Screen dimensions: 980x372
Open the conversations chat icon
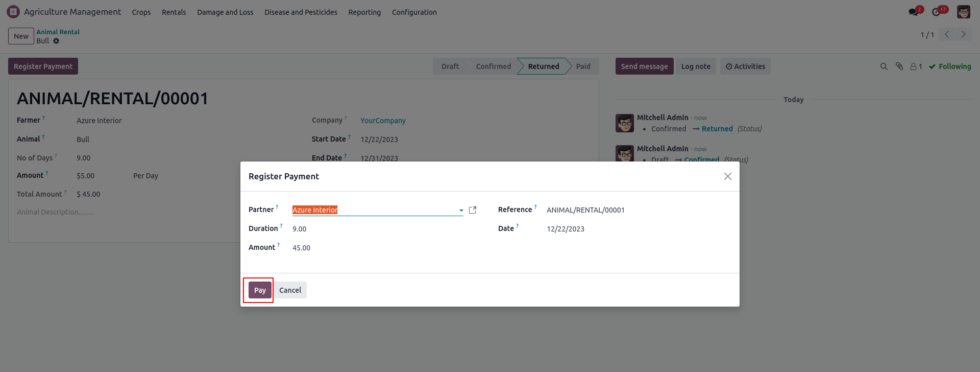(x=913, y=12)
